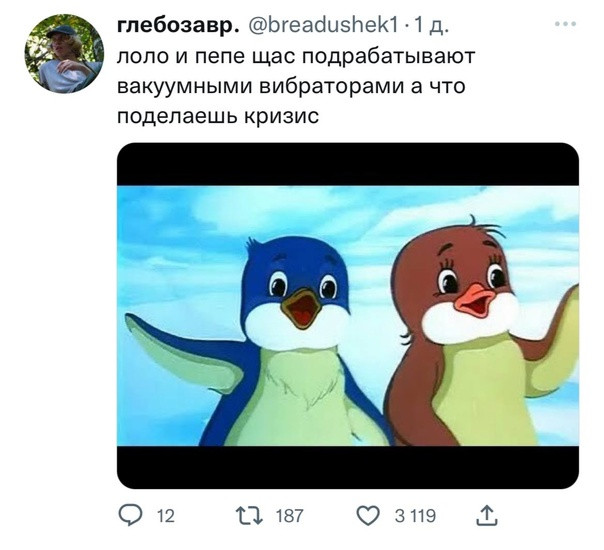Click the bottom black letterbox bar of the media
Image resolution: width=604 pixels, height=550 pixels.
coord(348,467)
